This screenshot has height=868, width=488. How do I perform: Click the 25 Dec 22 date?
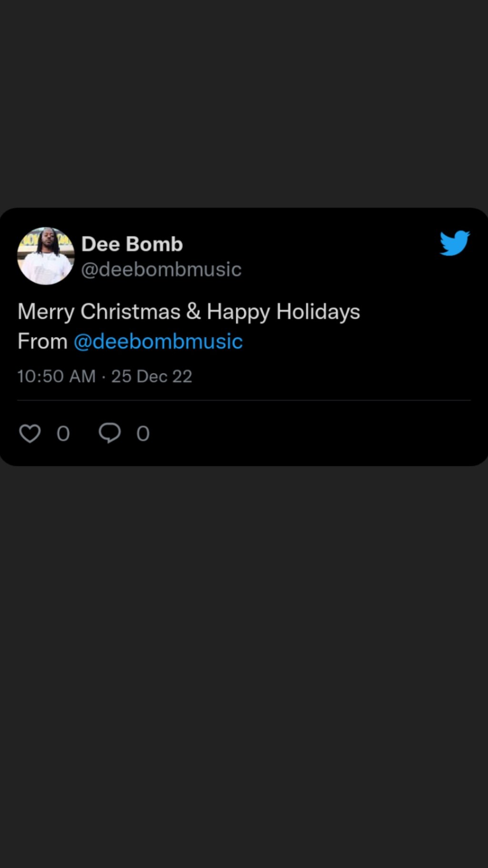(x=152, y=376)
